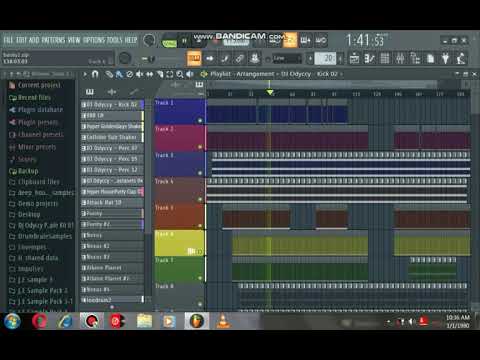Mute Track 5 using its dot switch
480x360 pixels.
click(x=200, y=225)
